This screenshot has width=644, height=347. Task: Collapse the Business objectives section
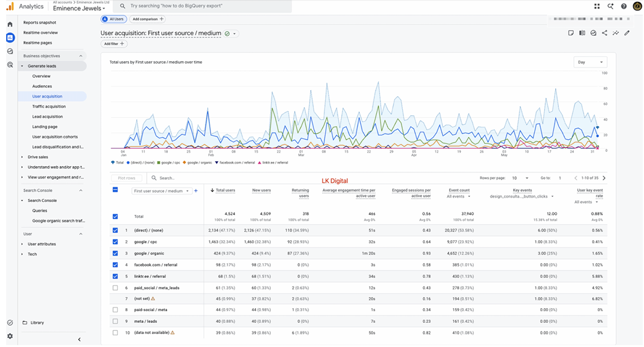tap(81, 56)
